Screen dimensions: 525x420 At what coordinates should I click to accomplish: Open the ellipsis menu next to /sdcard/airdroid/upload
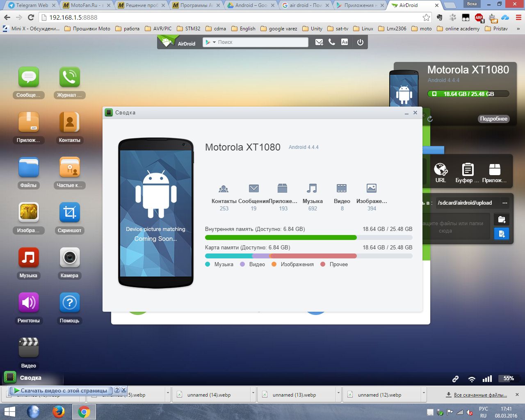point(505,203)
